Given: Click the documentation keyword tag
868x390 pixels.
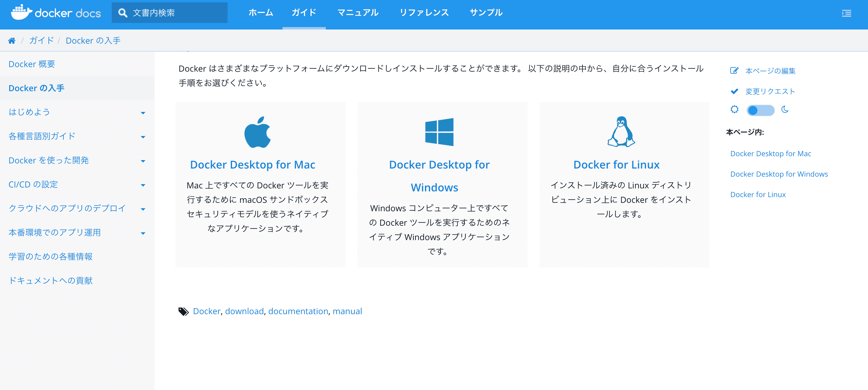Looking at the screenshot, I should point(298,311).
